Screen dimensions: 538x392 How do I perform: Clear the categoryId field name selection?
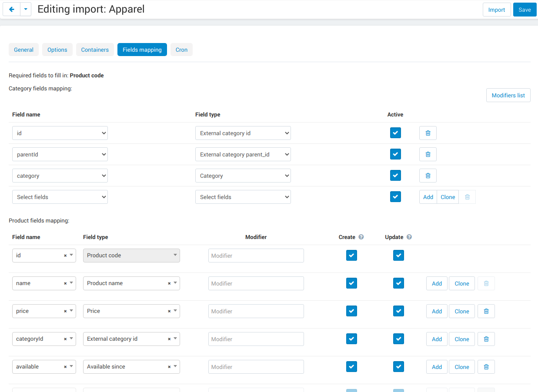(65, 339)
